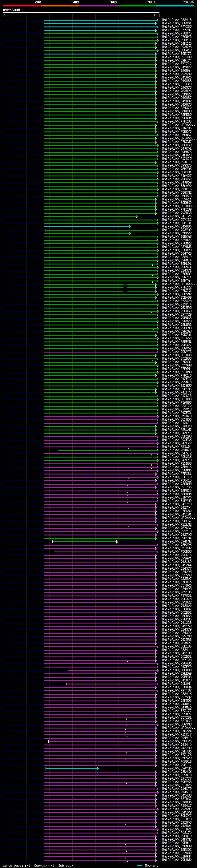Screen dimensions: 197x868
Task: Select the UniRef100_Q9SC16 label
Action: point(176,555)
